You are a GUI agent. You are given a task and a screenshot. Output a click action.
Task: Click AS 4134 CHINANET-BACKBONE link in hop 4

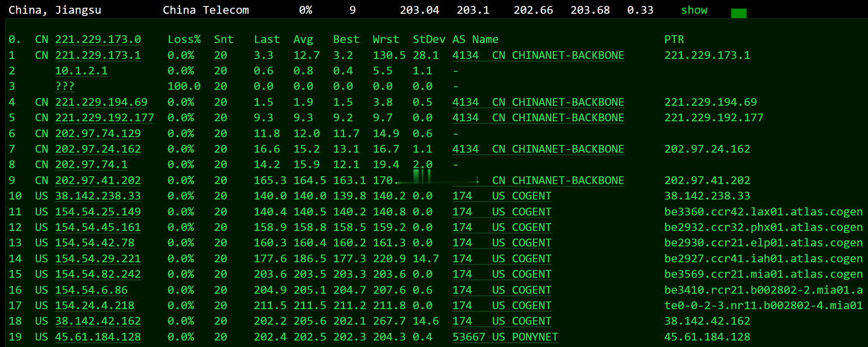click(x=538, y=102)
